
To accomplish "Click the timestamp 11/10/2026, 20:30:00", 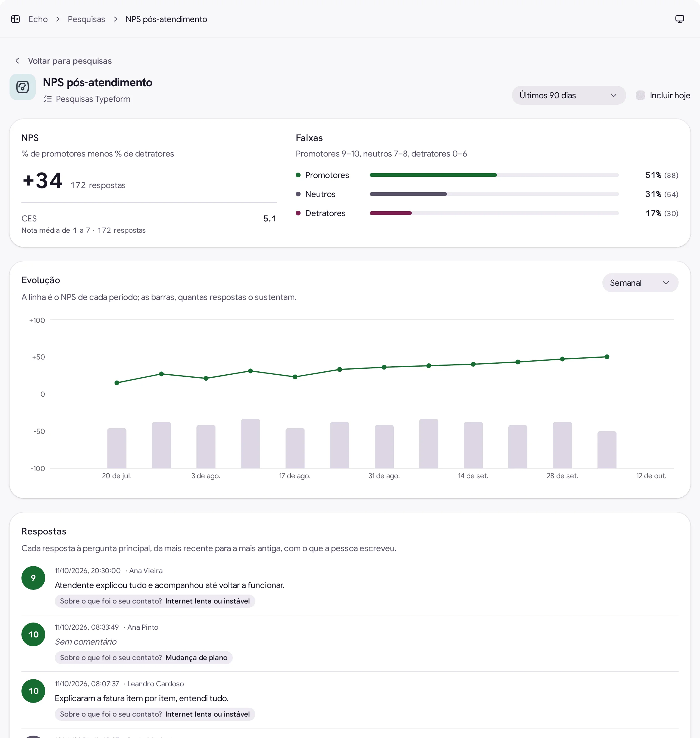I will click(x=88, y=571).
